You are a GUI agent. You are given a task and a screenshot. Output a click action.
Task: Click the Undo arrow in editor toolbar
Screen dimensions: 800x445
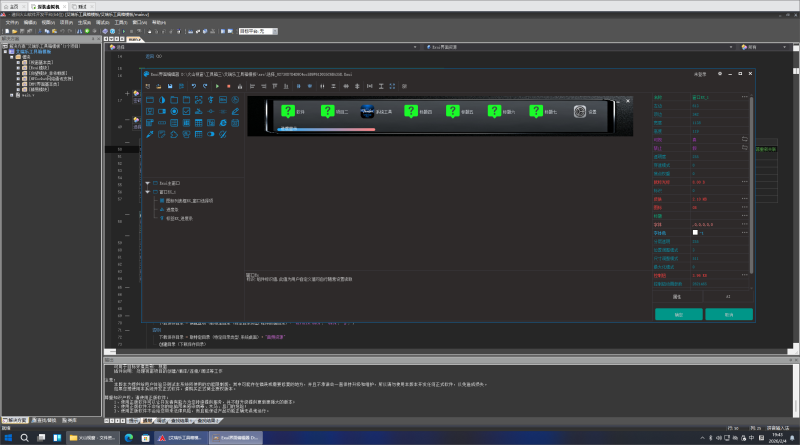coord(192,86)
